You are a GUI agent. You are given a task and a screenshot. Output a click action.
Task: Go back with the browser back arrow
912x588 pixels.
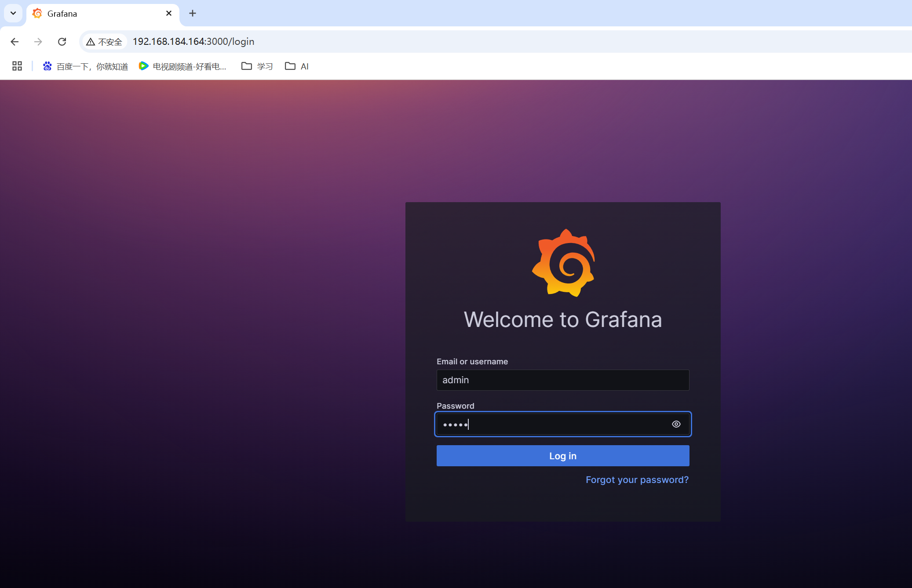pyautogui.click(x=15, y=42)
